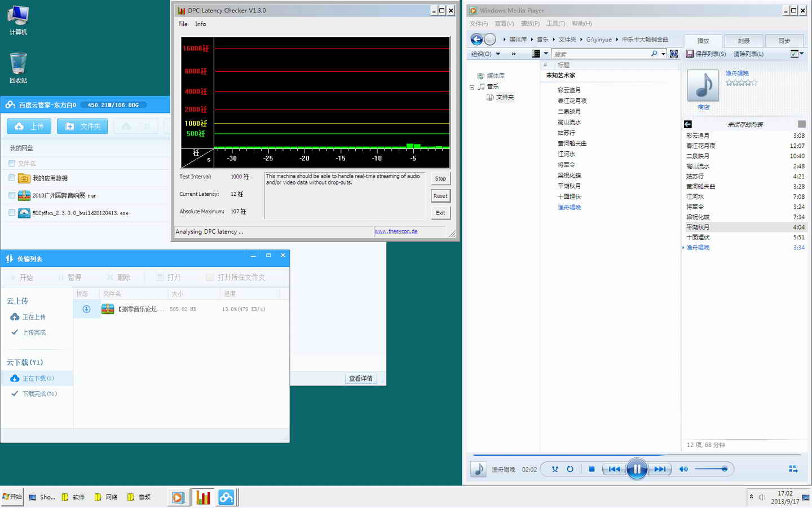Open the view options dropdown arrow
The image size is (812, 508).
[x=546, y=54]
